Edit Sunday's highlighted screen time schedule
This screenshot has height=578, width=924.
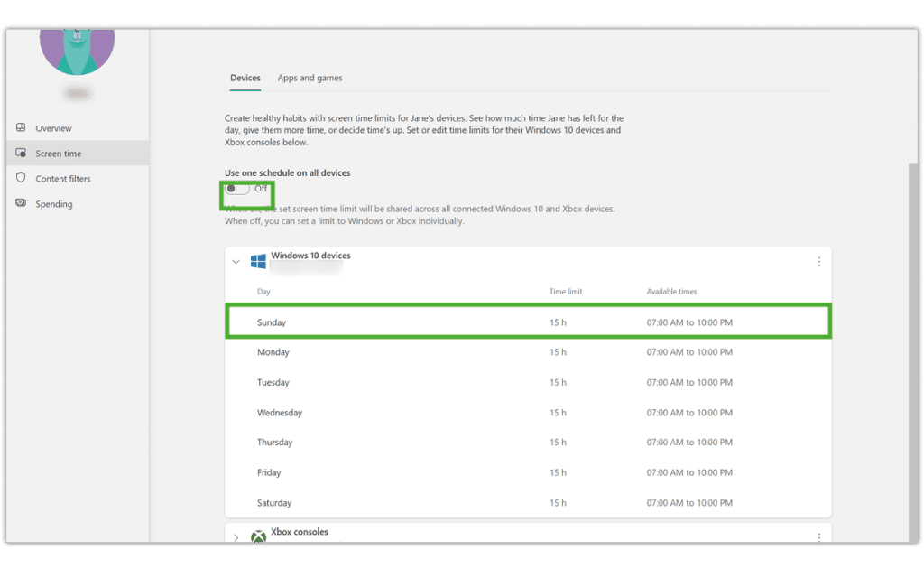[x=528, y=322]
